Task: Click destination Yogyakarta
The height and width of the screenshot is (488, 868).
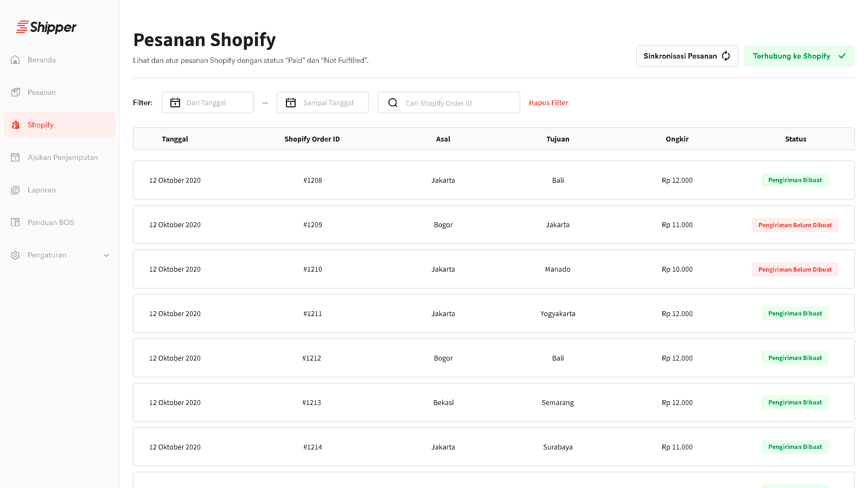Action: coord(558,313)
